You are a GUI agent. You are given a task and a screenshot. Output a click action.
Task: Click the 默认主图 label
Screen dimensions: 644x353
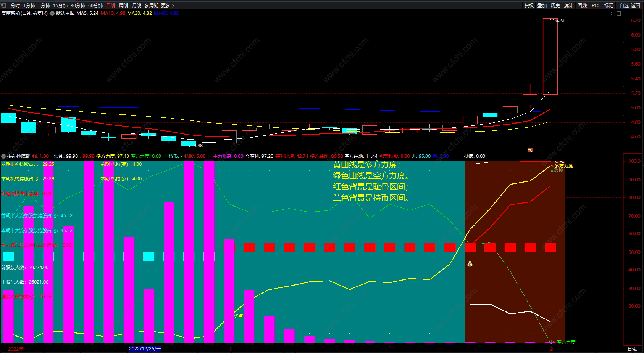pyautogui.click(x=65, y=13)
